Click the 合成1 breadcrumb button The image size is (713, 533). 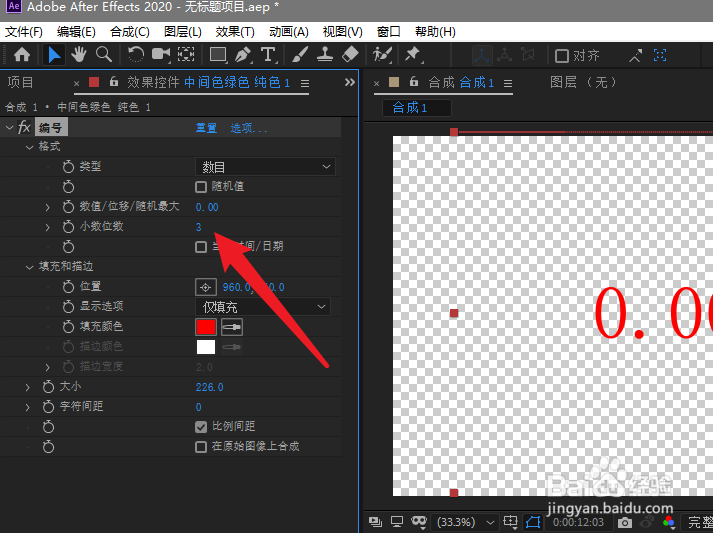[416, 108]
